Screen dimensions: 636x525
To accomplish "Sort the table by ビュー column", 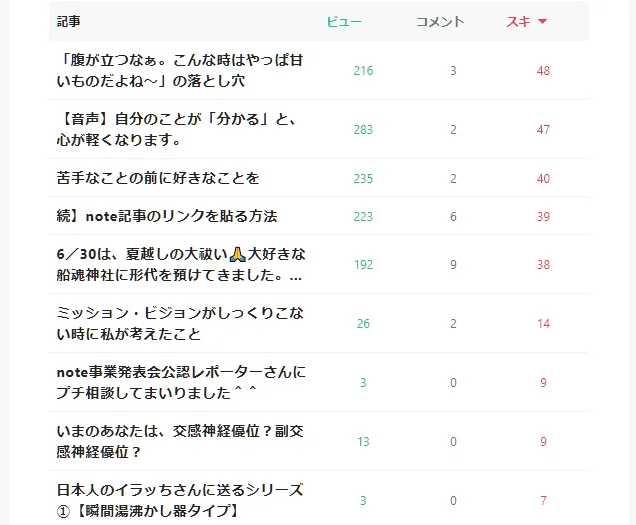I will 344,22.
